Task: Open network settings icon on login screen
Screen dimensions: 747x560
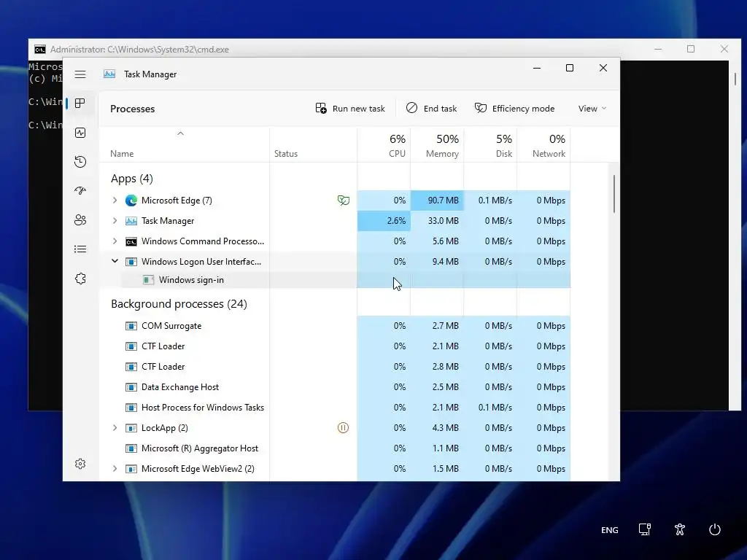Action: click(x=645, y=529)
